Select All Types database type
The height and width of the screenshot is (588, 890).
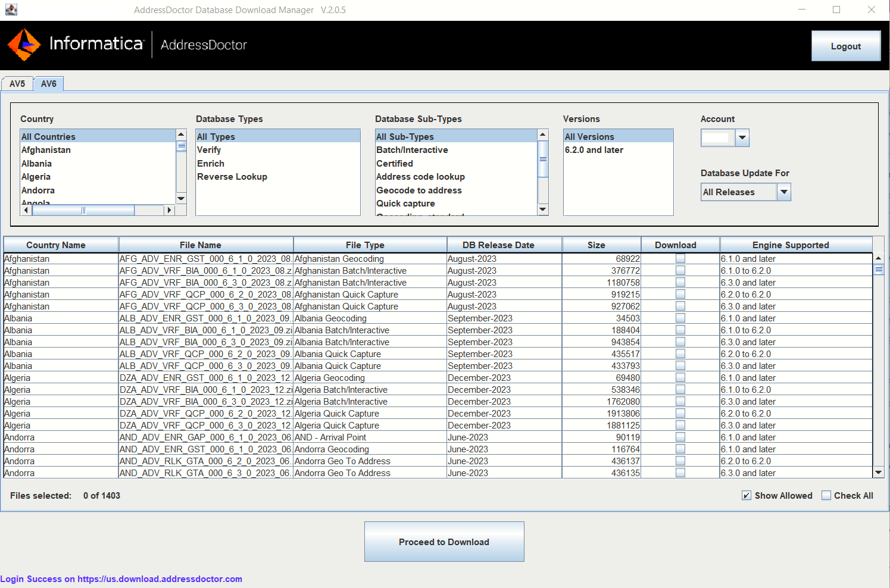pos(278,136)
